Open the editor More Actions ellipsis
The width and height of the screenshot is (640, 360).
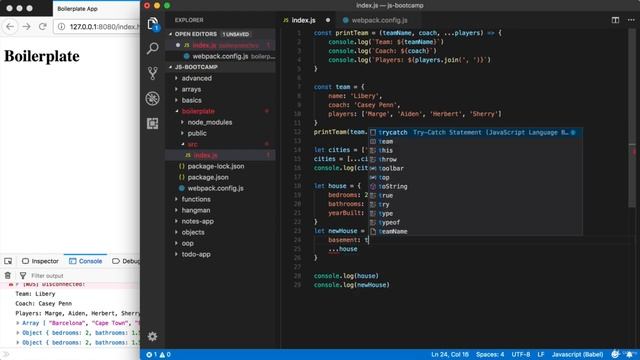[631, 20]
